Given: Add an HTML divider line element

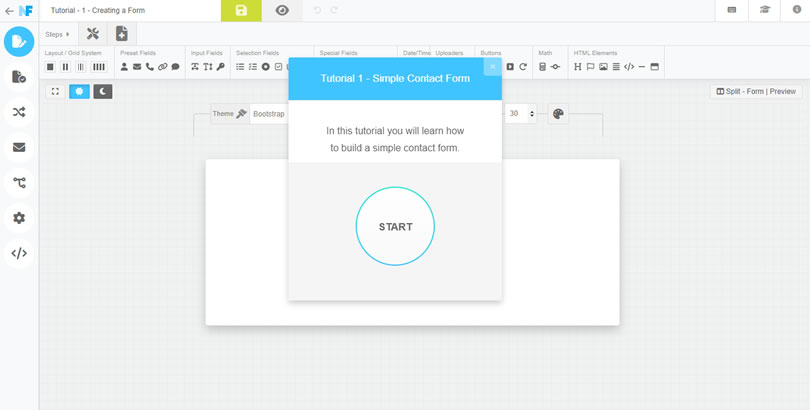Looking at the screenshot, I should 642,67.
